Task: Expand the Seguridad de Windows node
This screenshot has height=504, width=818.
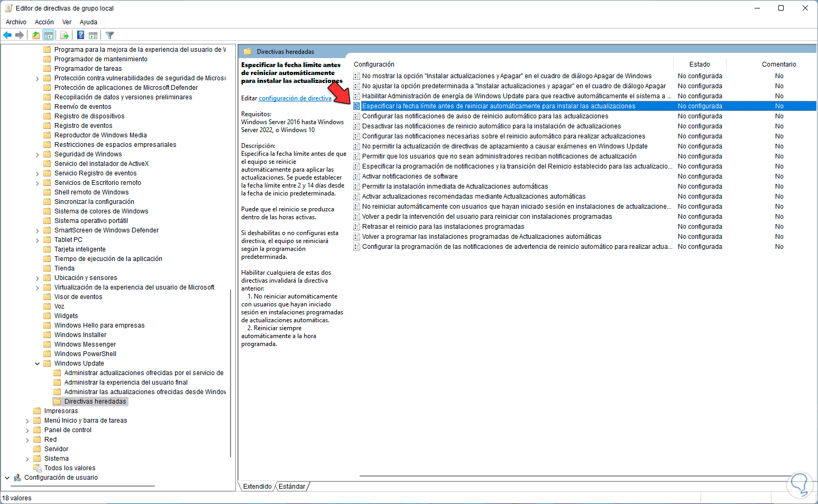Action: click(37, 155)
